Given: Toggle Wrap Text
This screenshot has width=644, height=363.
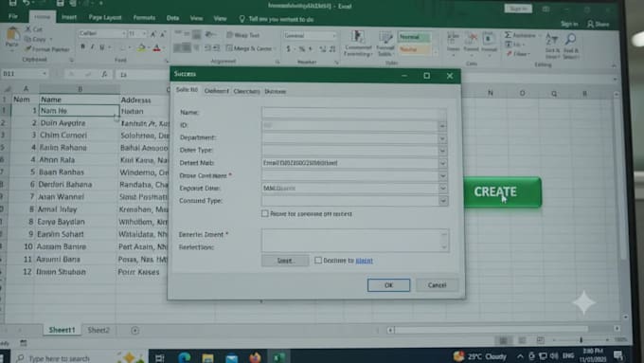Looking at the screenshot, I should [x=242, y=35].
